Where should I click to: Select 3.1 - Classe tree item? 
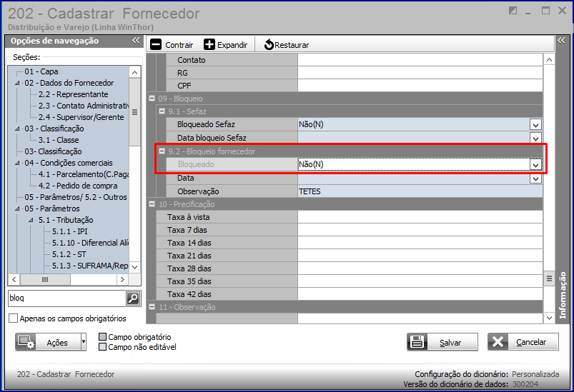click(x=59, y=140)
